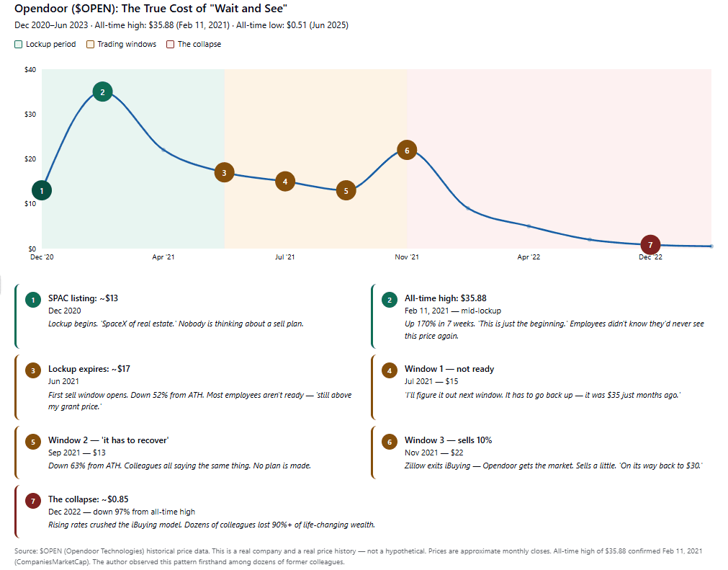
Task: Click the 'Window 3 — sells 10%' heading
Action: (448, 440)
